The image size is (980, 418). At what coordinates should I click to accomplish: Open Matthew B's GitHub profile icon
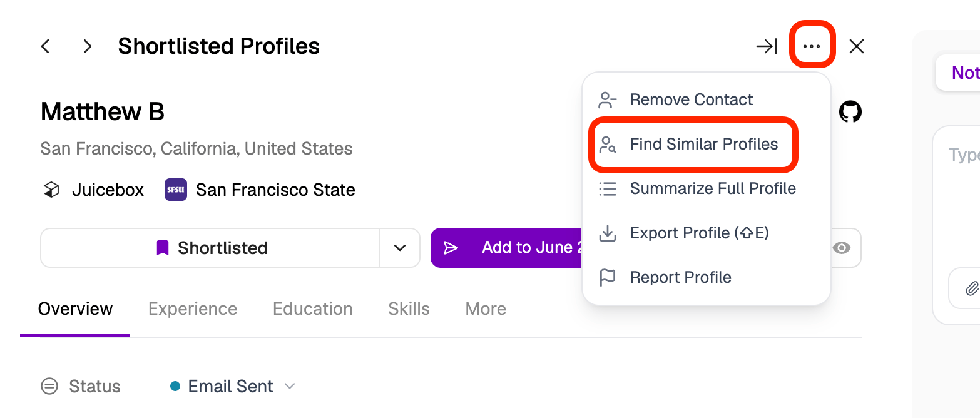tap(850, 112)
